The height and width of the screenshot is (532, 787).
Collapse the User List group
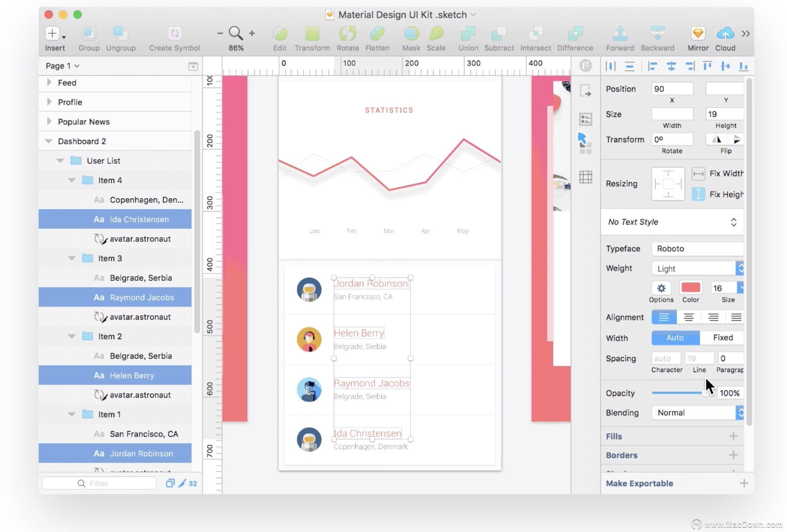(x=60, y=161)
